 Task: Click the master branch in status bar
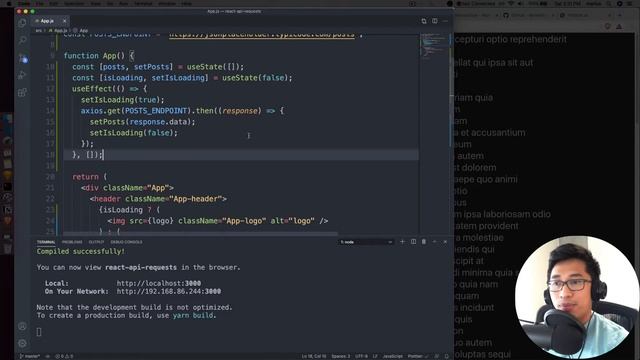point(30,356)
